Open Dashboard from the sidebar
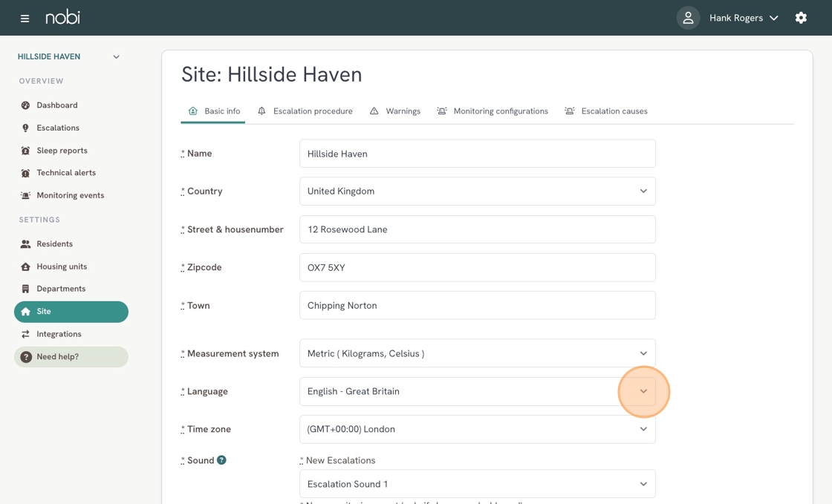Screen dimensions: 832x504 57,105
